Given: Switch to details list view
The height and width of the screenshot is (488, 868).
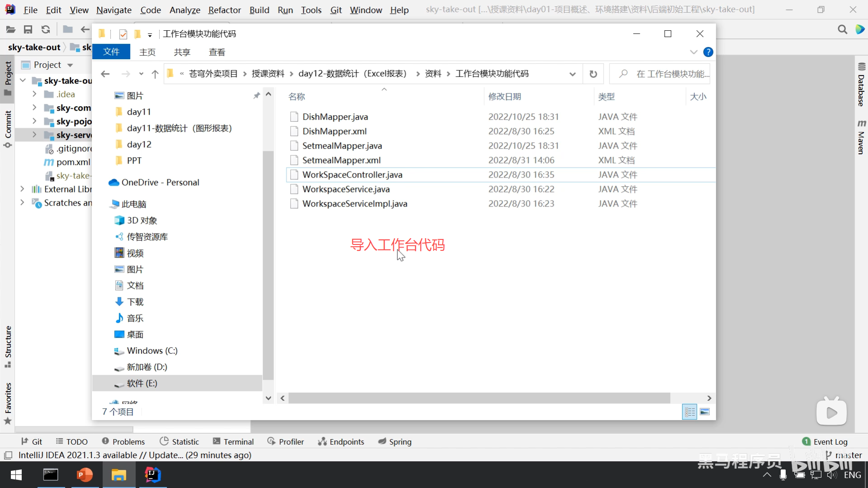Looking at the screenshot, I should coord(690,412).
